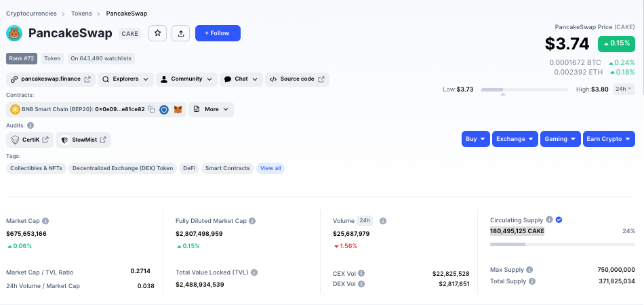This screenshot has height=305, width=644.
Task: Click the $675,653,166 market cap value
Action: (x=26, y=234)
